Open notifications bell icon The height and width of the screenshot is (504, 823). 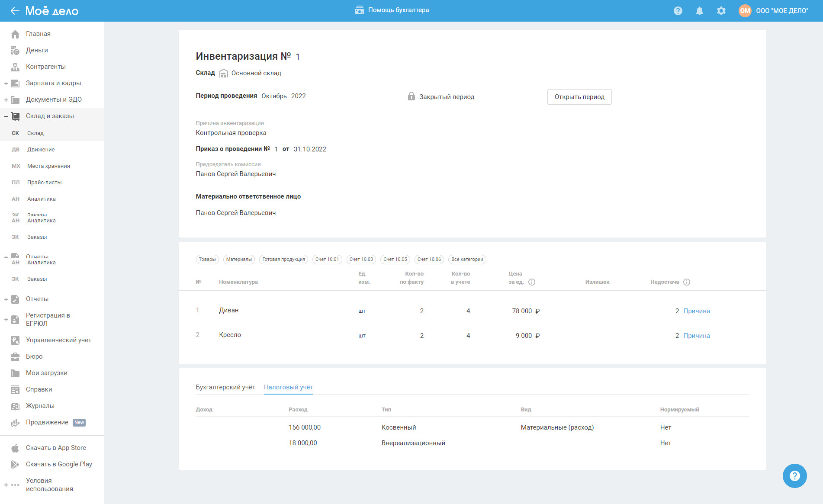700,11
